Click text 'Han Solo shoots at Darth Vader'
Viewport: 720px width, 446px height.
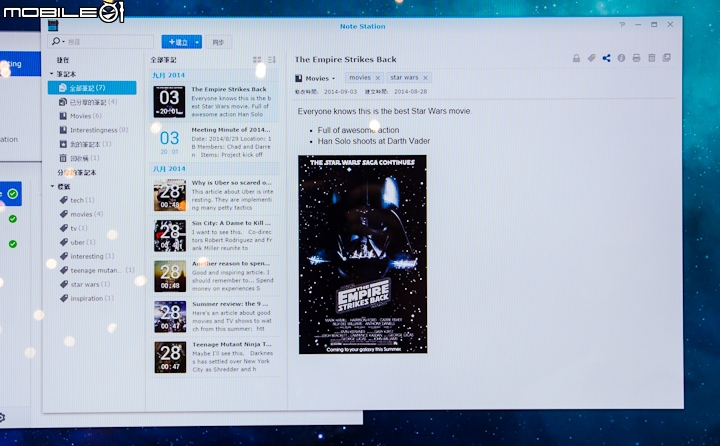pyautogui.click(x=374, y=141)
